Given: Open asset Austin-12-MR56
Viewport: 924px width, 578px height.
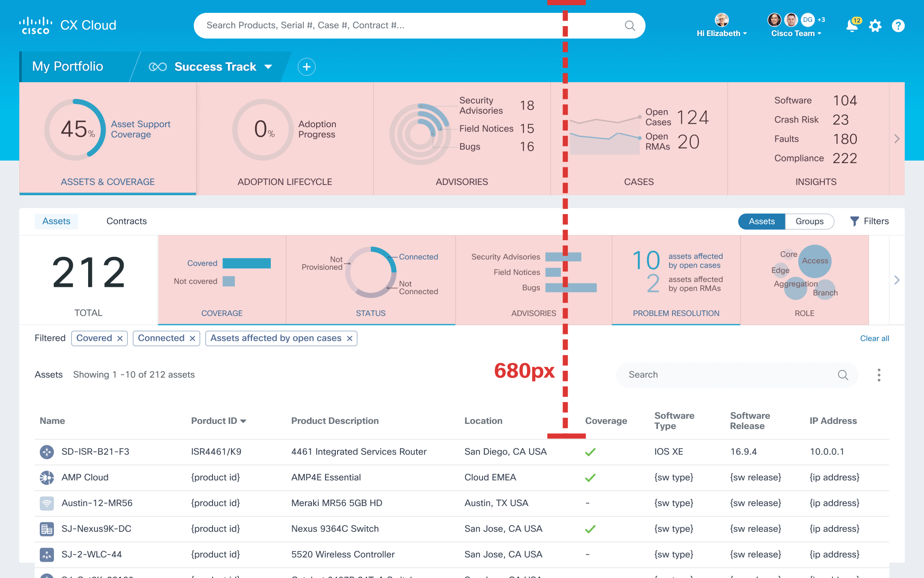Looking at the screenshot, I should (x=97, y=503).
